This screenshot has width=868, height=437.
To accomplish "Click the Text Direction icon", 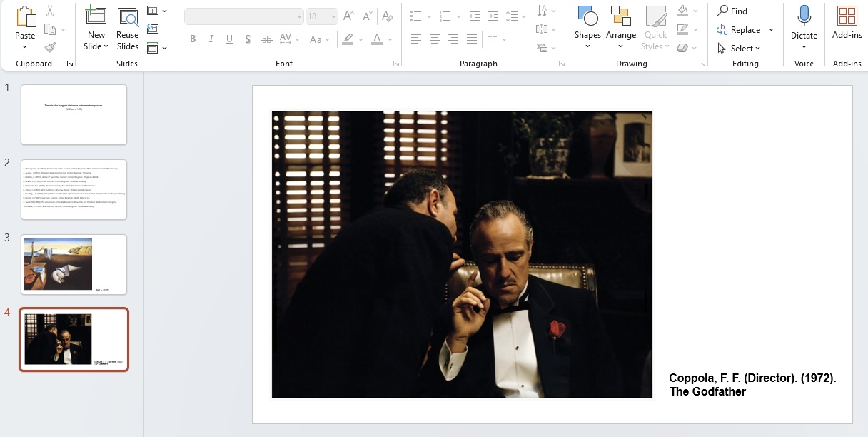I will click(x=542, y=11).
